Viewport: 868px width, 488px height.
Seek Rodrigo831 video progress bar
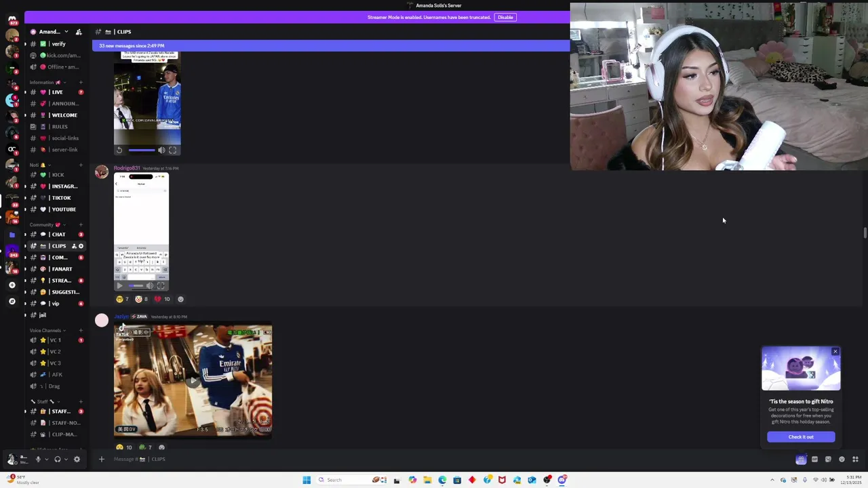click(x=136, y=285)
